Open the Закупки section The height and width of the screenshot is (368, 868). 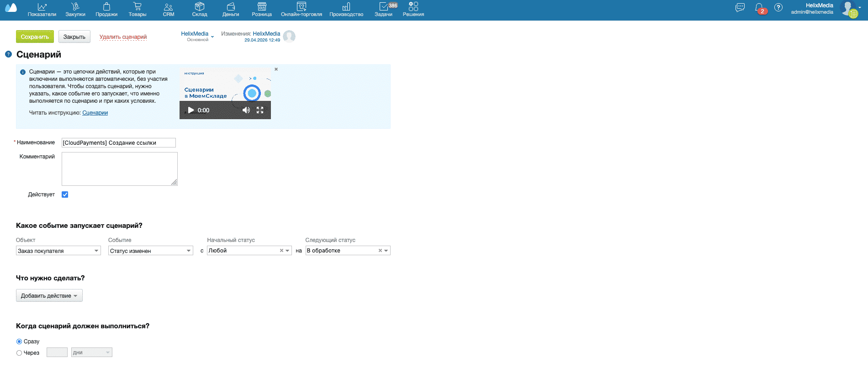(75, 10)
